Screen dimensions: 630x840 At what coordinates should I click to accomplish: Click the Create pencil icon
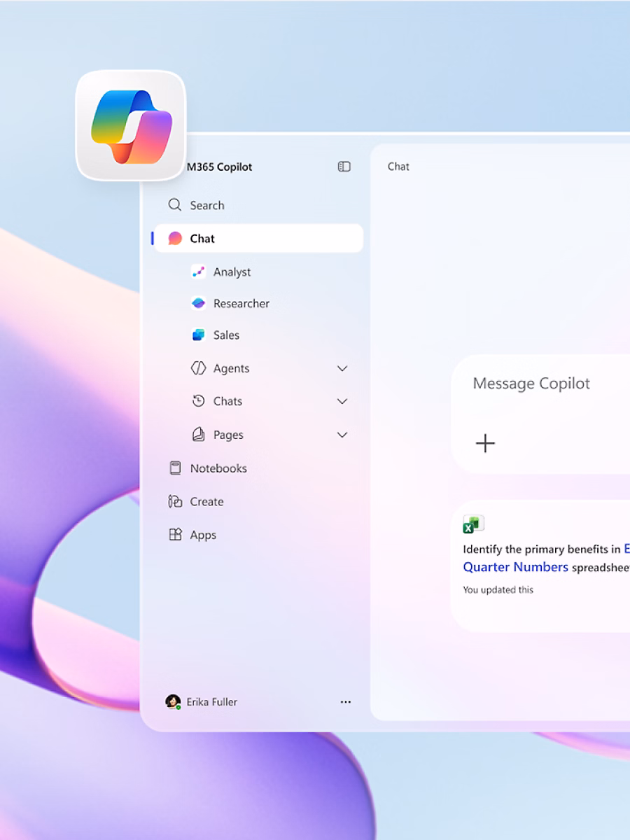(x=175, y=501)
